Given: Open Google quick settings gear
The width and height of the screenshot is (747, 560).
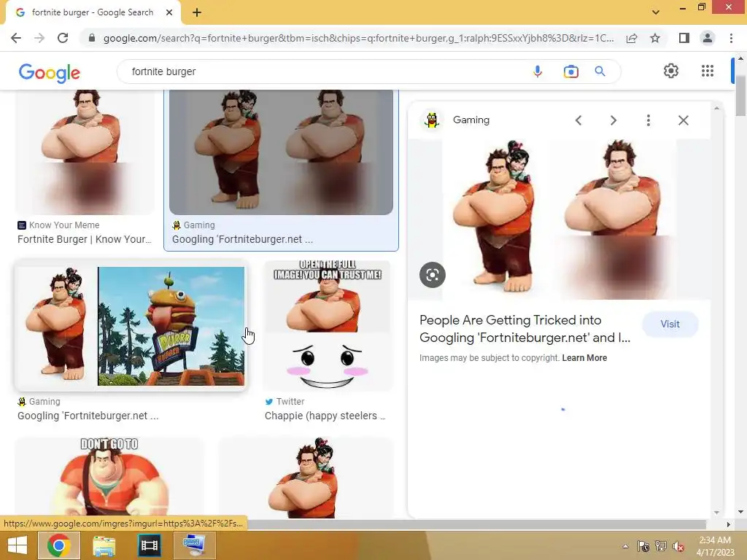Looking at the screenshot, I should (x=671, y=71).
